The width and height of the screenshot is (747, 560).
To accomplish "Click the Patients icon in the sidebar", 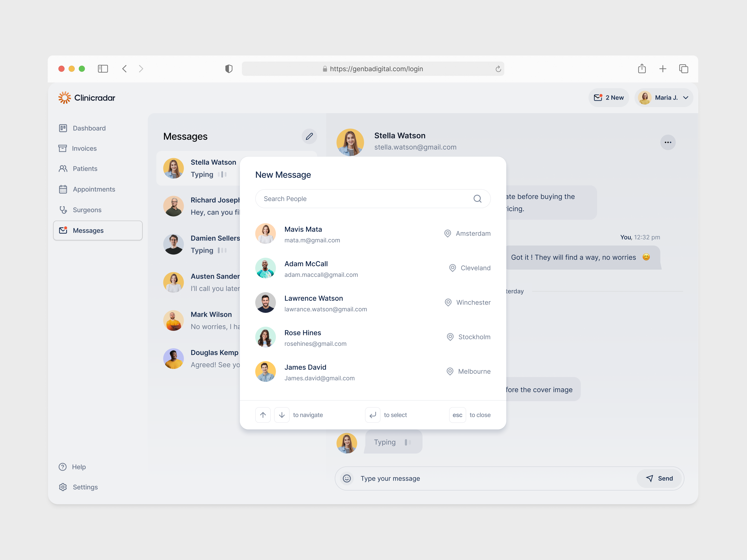I will tap(63, 169).
